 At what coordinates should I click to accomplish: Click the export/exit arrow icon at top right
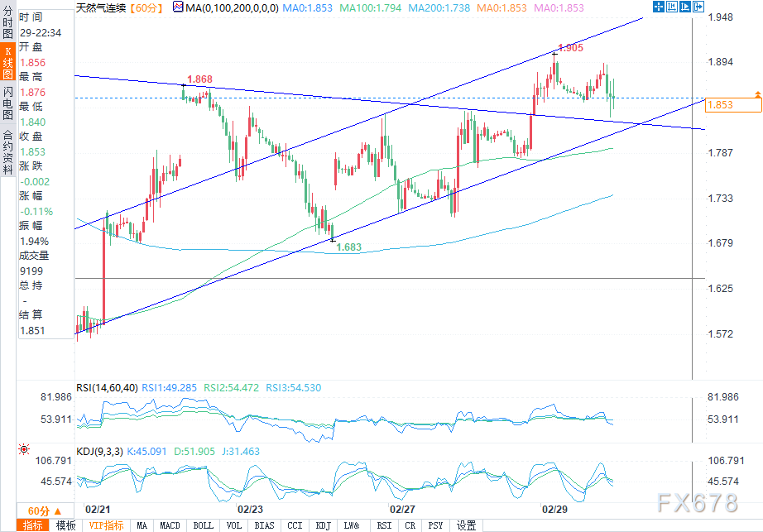pyautogui.click(x=698, y=7)
